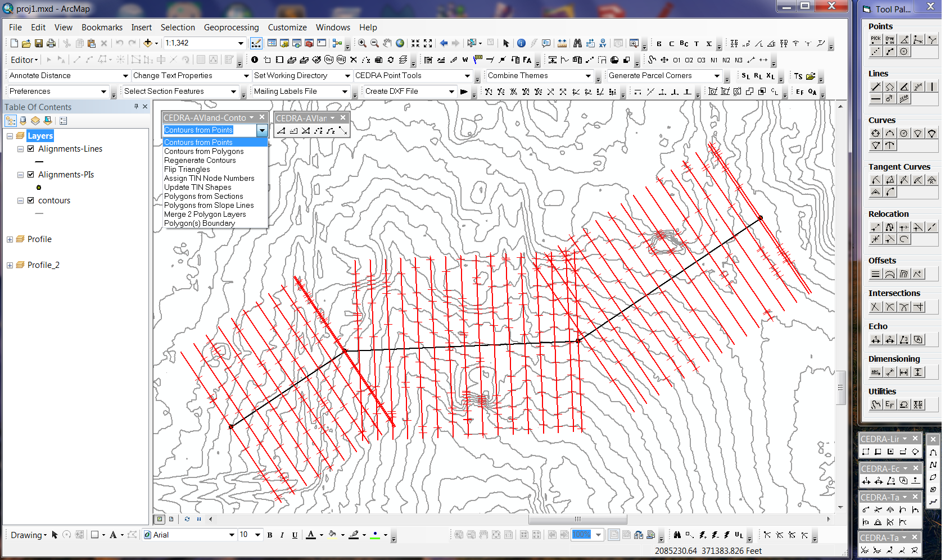The image size is (945, 560).
Task: Select 'Regenerate Contours' from the dropdown list
Action: point(200,160)
